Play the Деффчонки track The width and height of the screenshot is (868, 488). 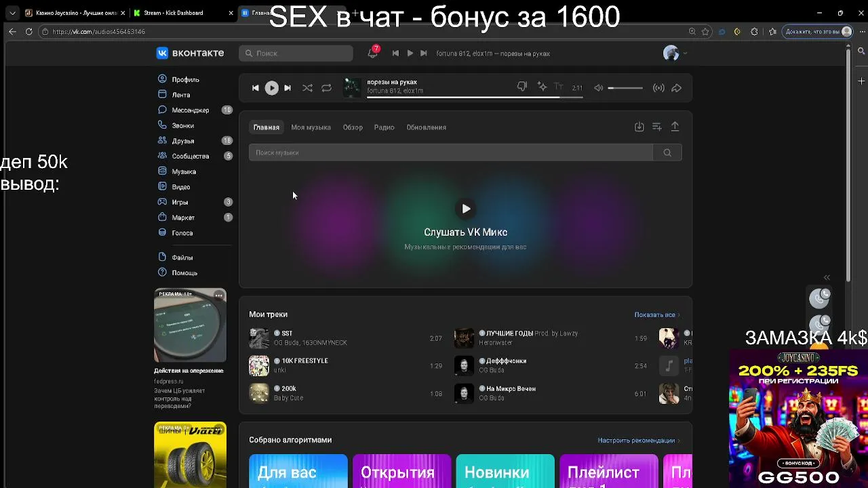tap(464, 366)
